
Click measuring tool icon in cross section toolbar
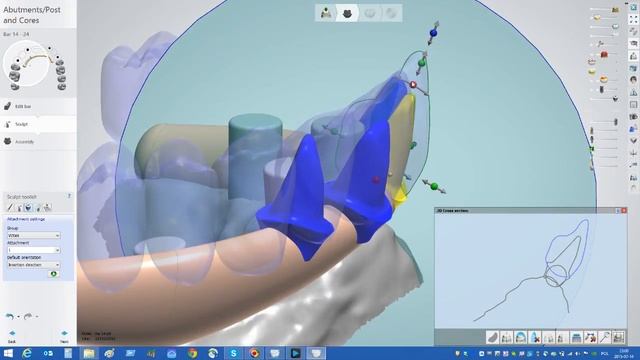point(604,337)
